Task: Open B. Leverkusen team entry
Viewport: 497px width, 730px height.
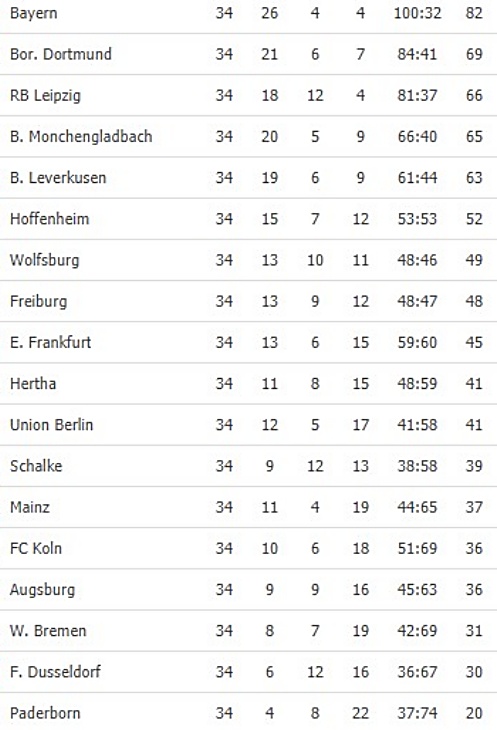Action: pos(58,177)
